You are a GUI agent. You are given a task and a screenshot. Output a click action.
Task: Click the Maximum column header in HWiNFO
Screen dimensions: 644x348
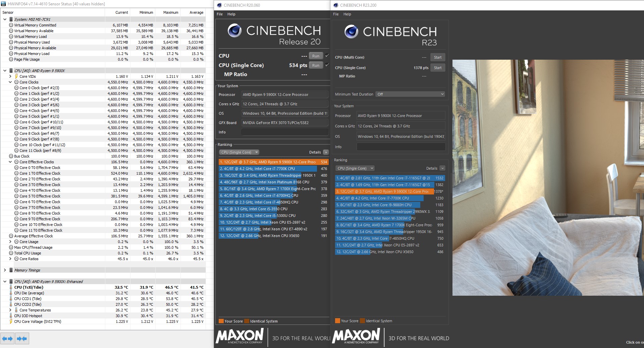pyautogui.click(x=168, y=12)
